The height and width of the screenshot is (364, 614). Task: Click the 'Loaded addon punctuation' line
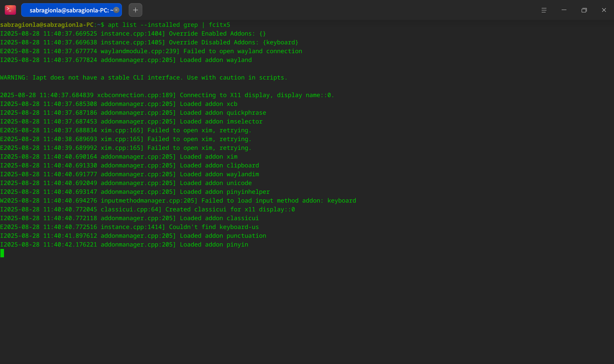click(x=133, y=236)
